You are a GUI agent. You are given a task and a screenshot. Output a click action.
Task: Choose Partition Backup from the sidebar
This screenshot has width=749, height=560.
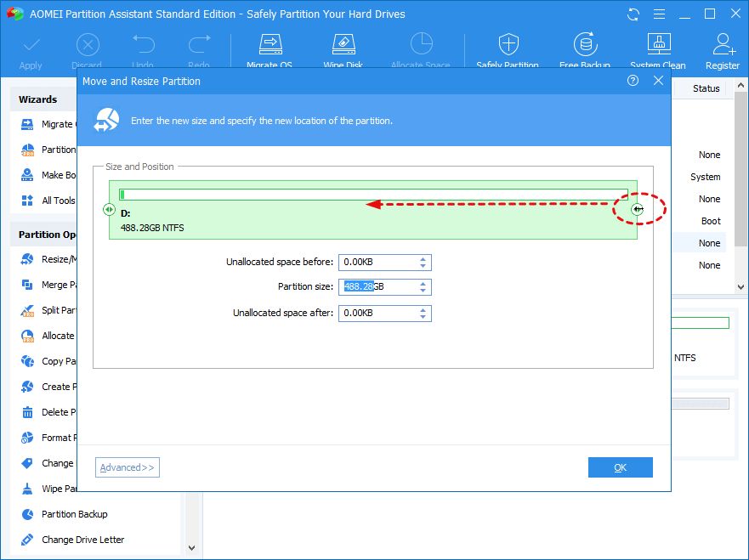click(75, 514)
